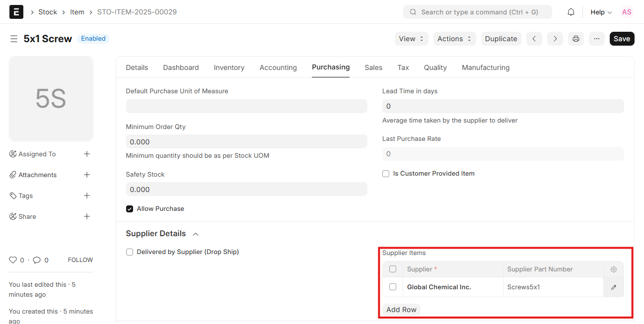Like the item with the heart icon
The image size is (644, 324).
click(x=13, y=259)
